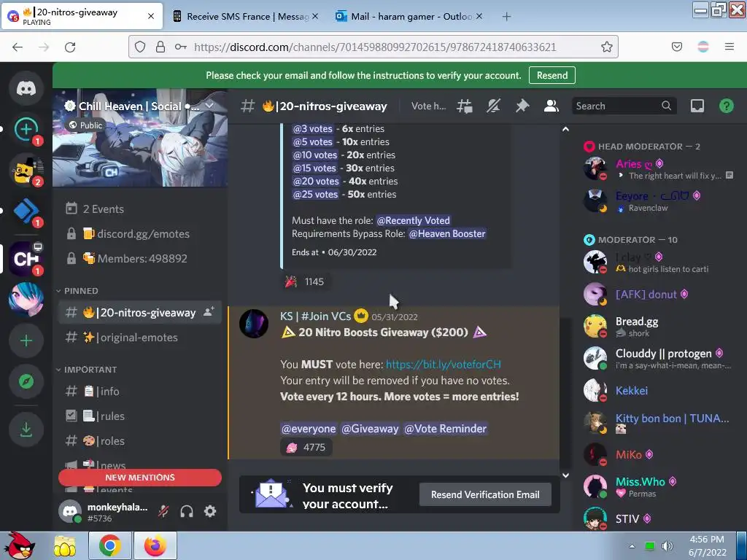Select the original-emotes channel
The width and height of the screenshot is (747, 560).
pos(139,338)
